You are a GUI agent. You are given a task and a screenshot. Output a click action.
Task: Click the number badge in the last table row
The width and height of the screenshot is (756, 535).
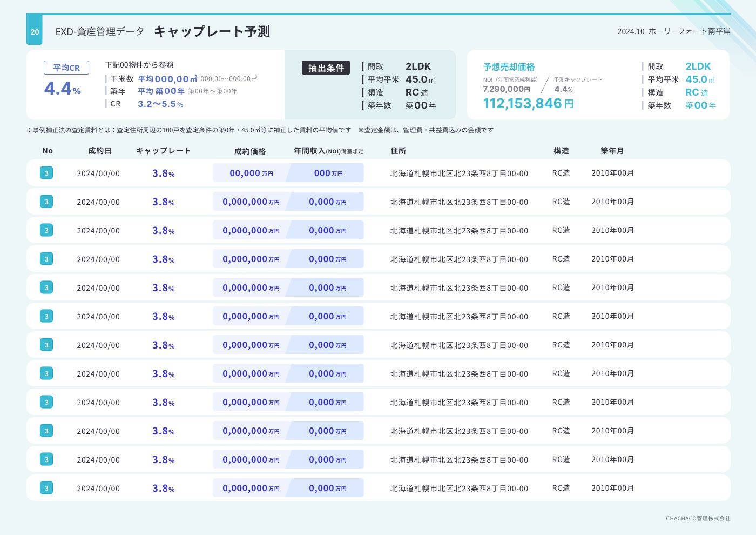tap(46, 488)
